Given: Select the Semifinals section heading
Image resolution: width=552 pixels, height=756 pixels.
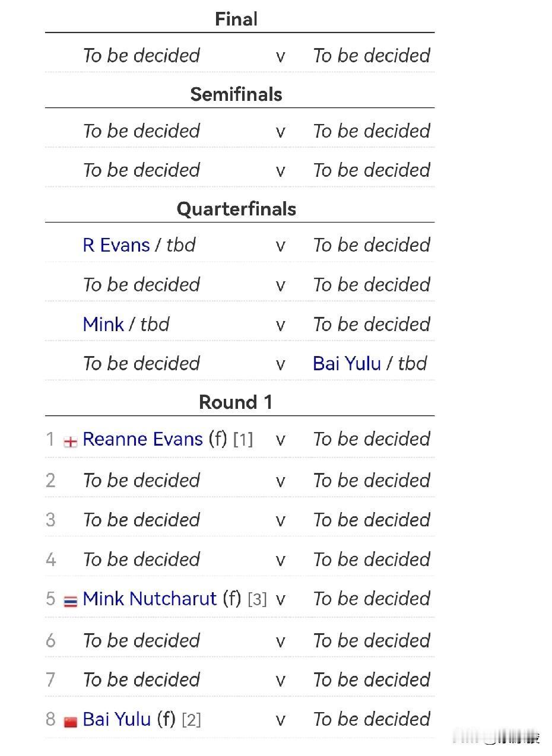Looking at the screenshot, I should pos(236,94).
